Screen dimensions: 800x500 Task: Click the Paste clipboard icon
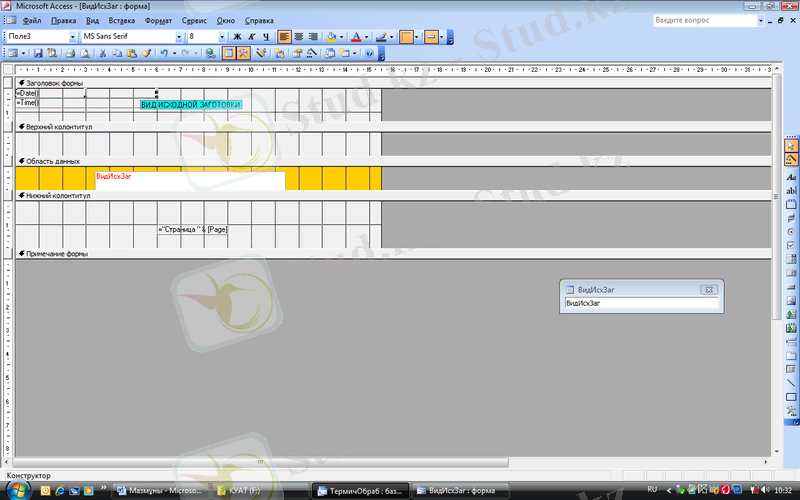tap(132, 53)
